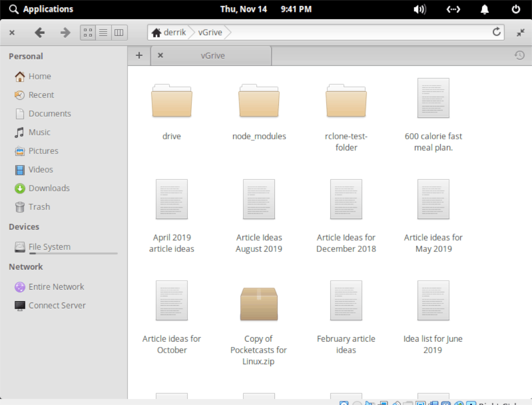Collapse the Devices section header
Screen dimensions: 532x405
pyautogui.click(x=24, y=227)
